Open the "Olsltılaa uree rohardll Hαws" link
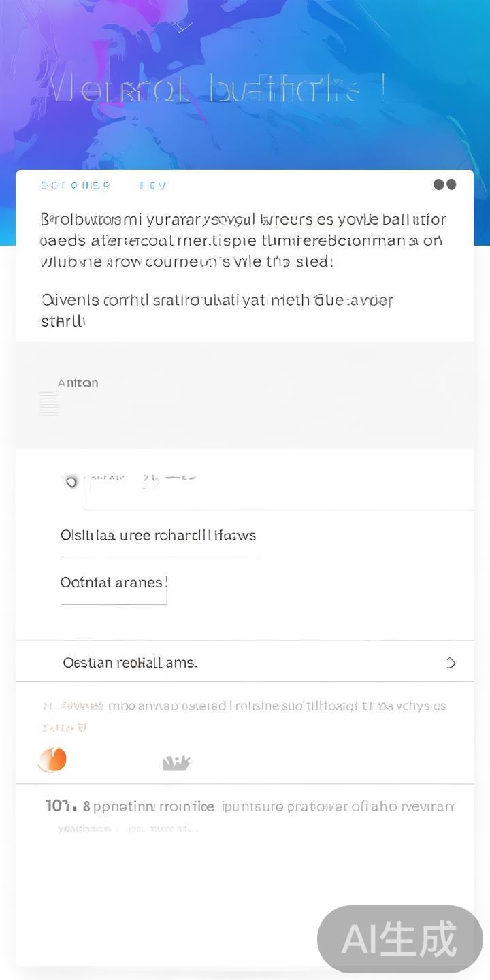Viewport: 490px width, 980px height. [x=158, y=536]
